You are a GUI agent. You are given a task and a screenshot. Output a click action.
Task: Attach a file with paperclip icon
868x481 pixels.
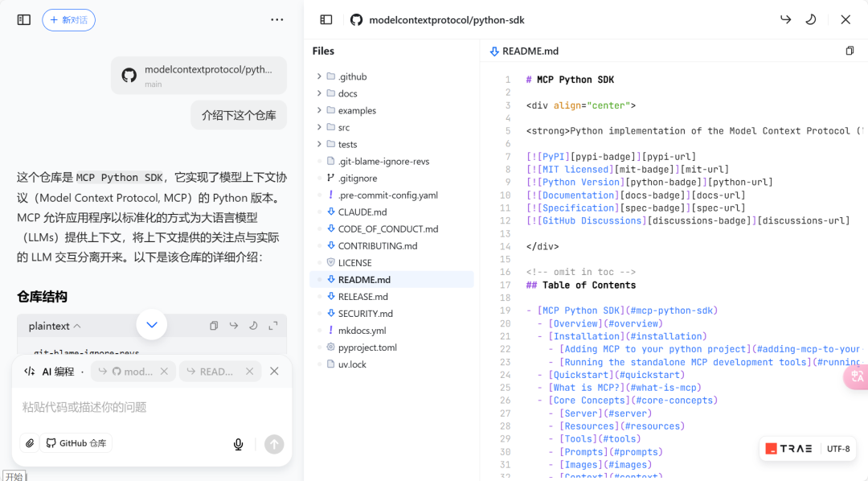point(30,443)
